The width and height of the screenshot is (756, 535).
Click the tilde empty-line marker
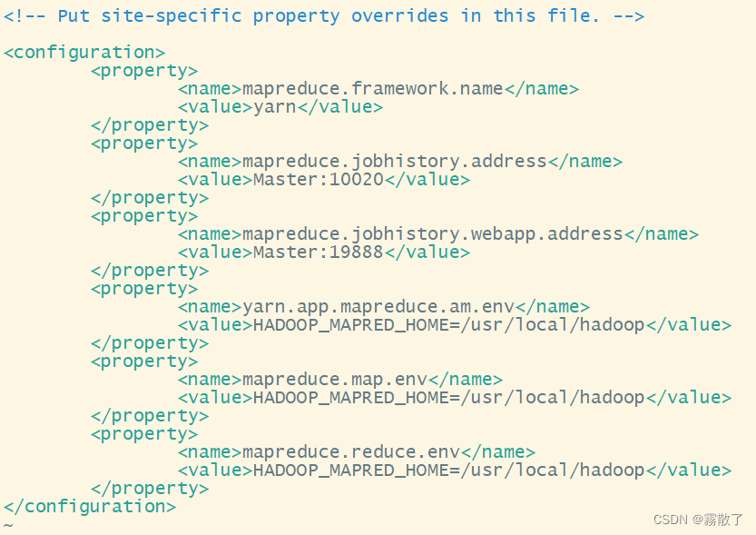[8, 525]
